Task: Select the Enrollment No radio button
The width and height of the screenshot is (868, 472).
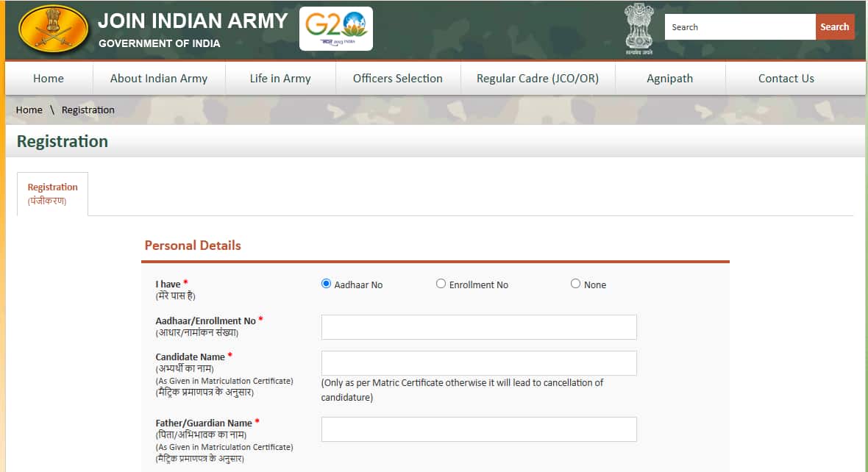Action: click(441, 284)
